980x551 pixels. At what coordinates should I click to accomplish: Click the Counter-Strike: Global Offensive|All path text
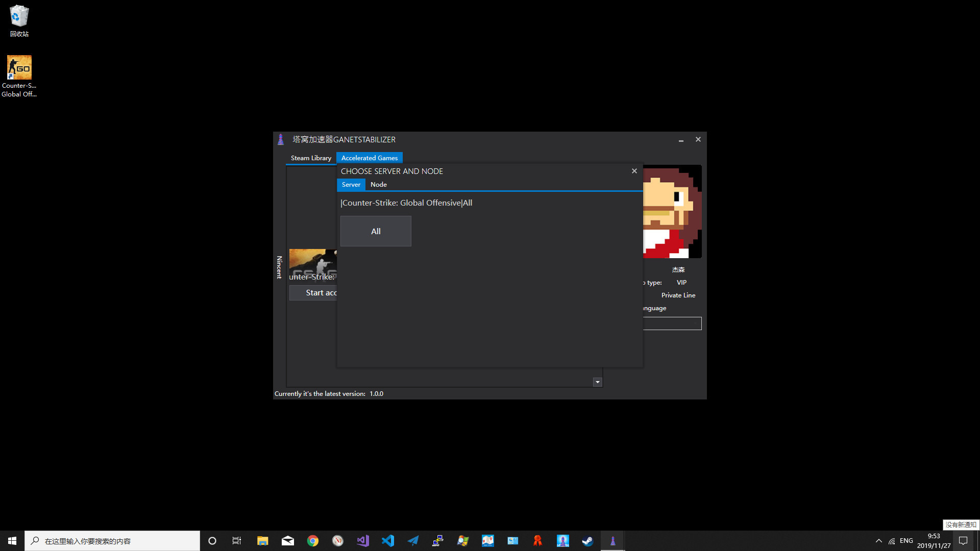[406, 203]
